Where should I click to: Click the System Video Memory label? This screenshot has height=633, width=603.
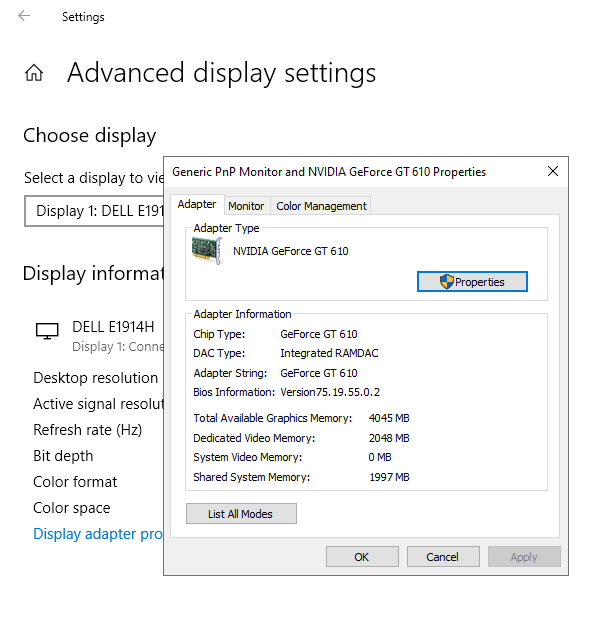tap(247, 457)
